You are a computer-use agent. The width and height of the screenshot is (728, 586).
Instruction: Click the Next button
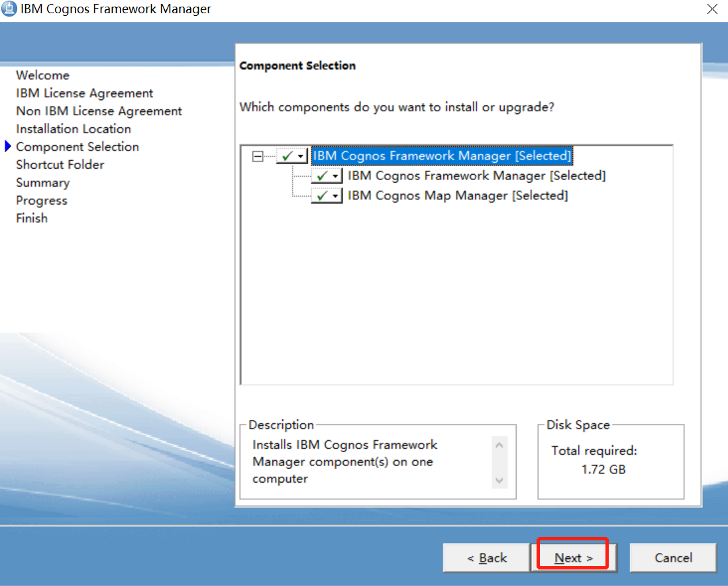[574, 558]
